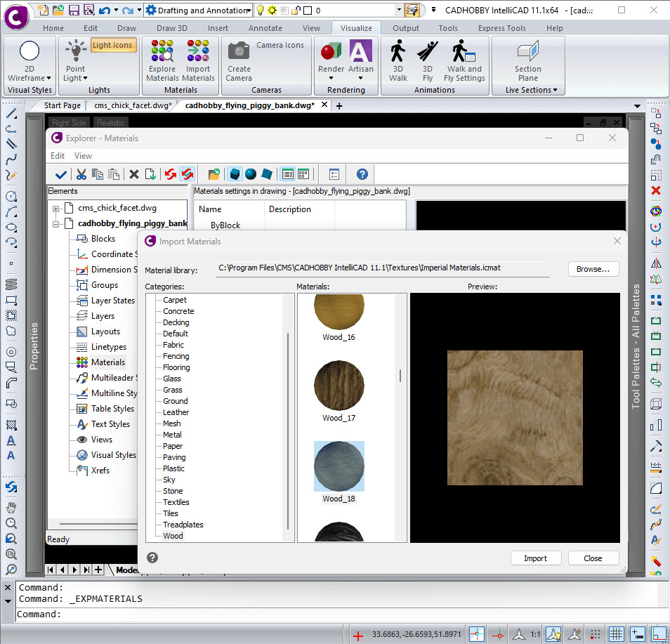Switch to the Annotate ribbon tab
Screen dimensions: 670x644
[x=265, y=28]
